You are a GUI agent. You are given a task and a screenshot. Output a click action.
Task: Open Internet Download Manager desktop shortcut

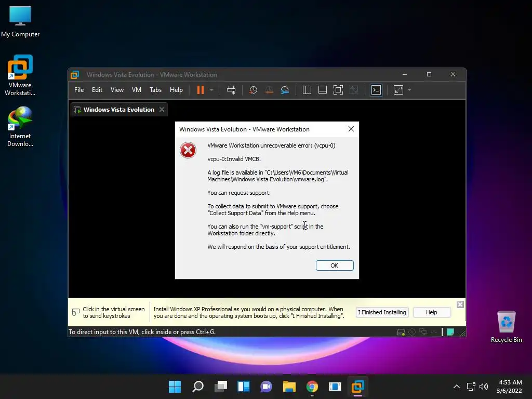20,127
